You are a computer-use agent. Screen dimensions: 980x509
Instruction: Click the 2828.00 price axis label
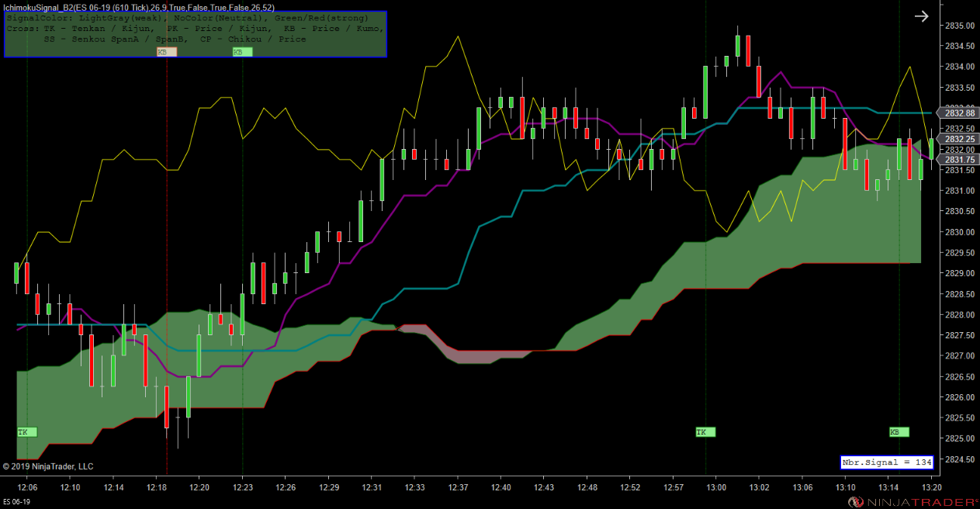click(961, 315)
